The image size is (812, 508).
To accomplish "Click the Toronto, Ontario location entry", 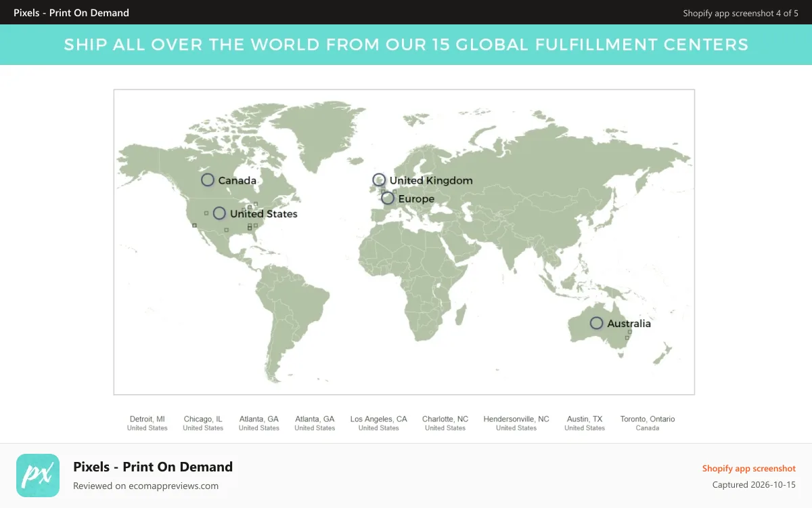I will [648, 423].
